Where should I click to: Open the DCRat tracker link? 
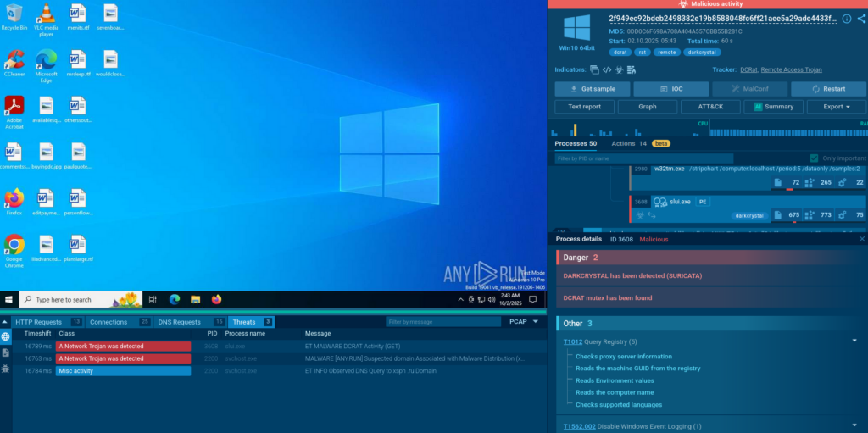pyautogui.click(x=748, y=69)
